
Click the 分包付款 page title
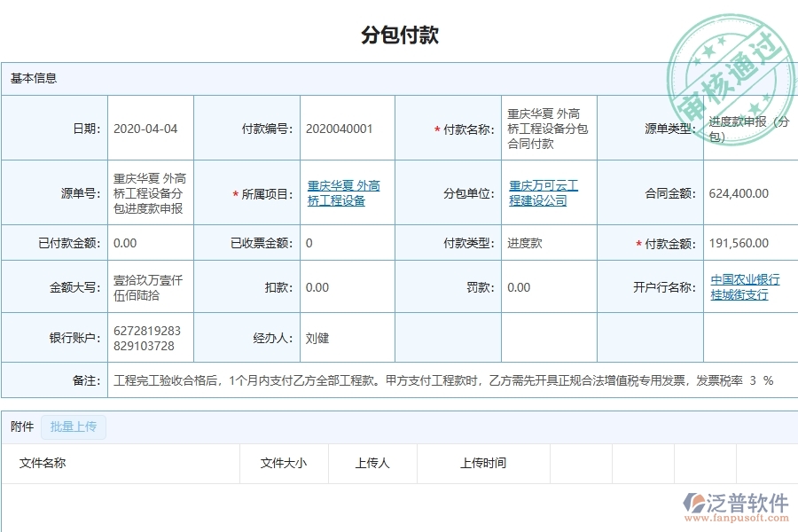(x=398, y=35)
